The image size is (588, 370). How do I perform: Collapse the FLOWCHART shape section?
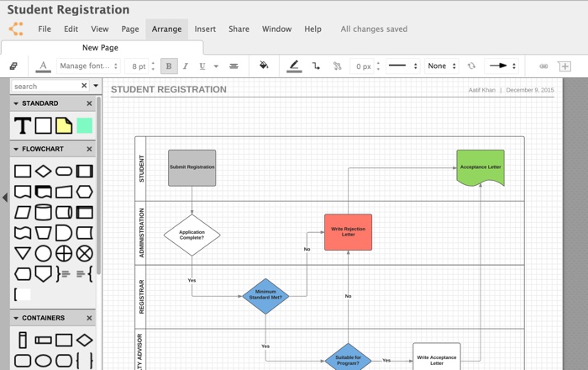click(x=16, y=149)
